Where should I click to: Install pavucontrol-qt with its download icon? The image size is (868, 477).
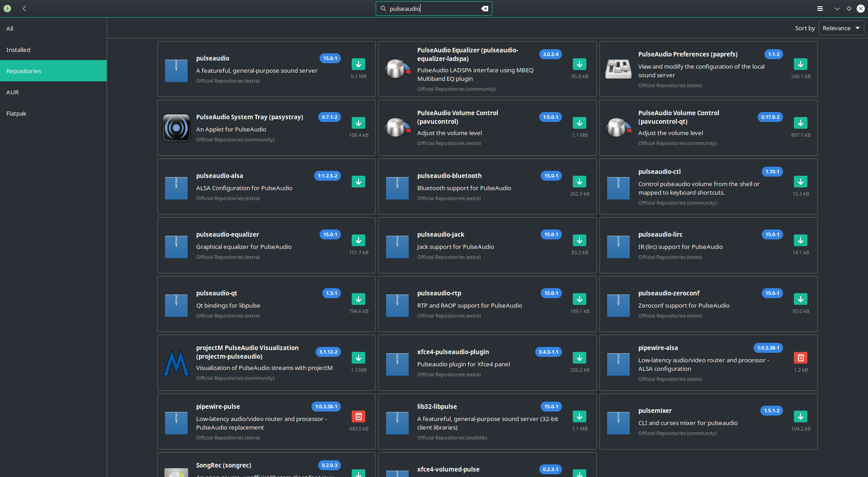[x=800, y=123]
